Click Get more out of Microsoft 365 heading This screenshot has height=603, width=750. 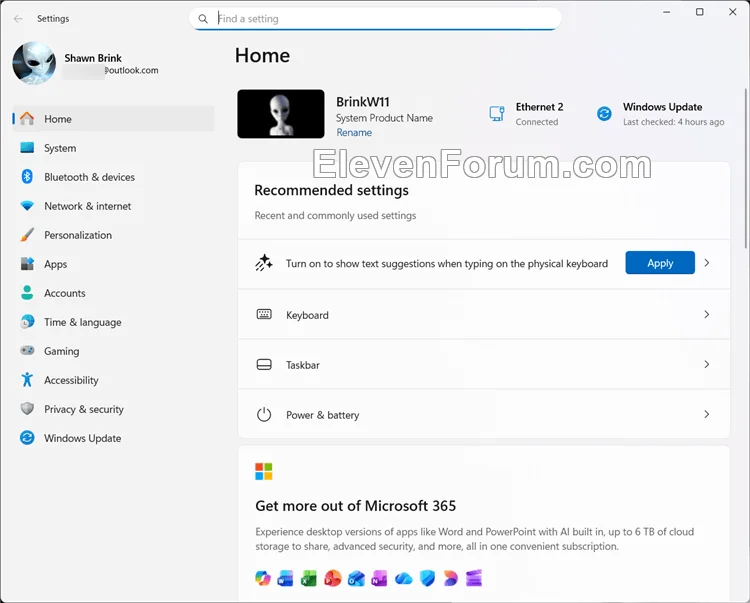pos(355,506)
